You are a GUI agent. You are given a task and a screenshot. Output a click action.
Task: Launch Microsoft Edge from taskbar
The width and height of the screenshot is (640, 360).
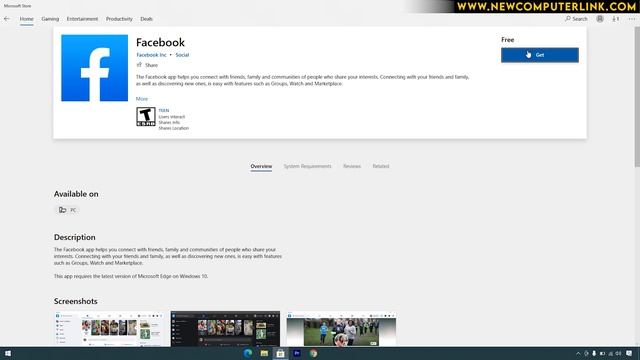tap(248, 353)
